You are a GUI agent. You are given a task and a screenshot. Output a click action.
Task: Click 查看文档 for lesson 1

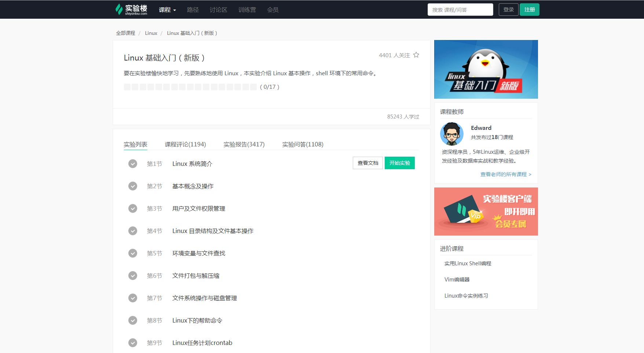(x=368, y=163)
